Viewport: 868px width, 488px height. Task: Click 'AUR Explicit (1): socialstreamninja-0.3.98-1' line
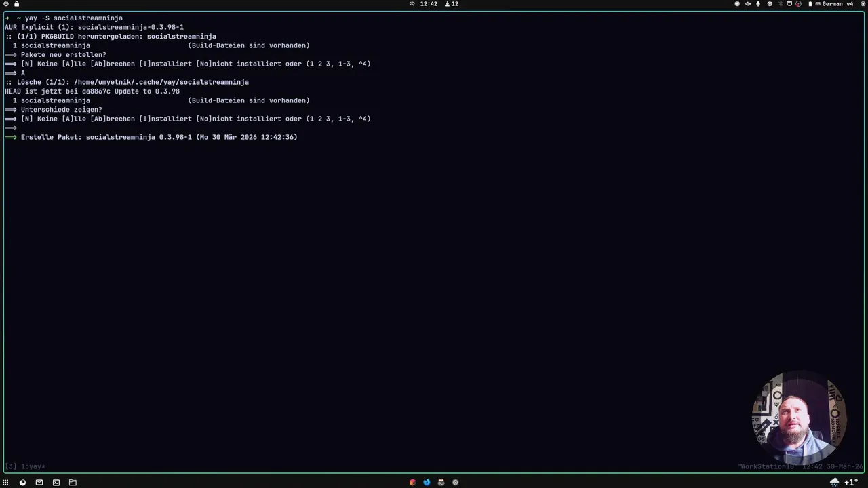pos(94,27)
